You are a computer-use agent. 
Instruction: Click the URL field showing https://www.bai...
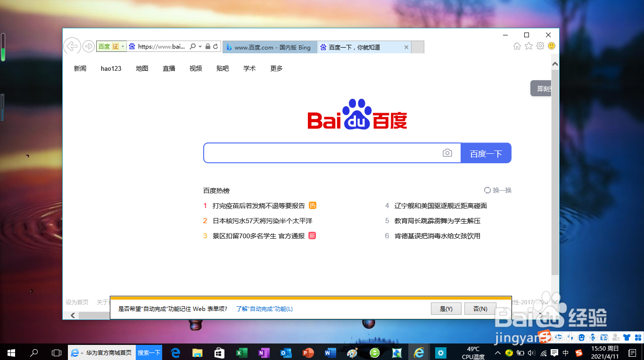tap(162, 47)
